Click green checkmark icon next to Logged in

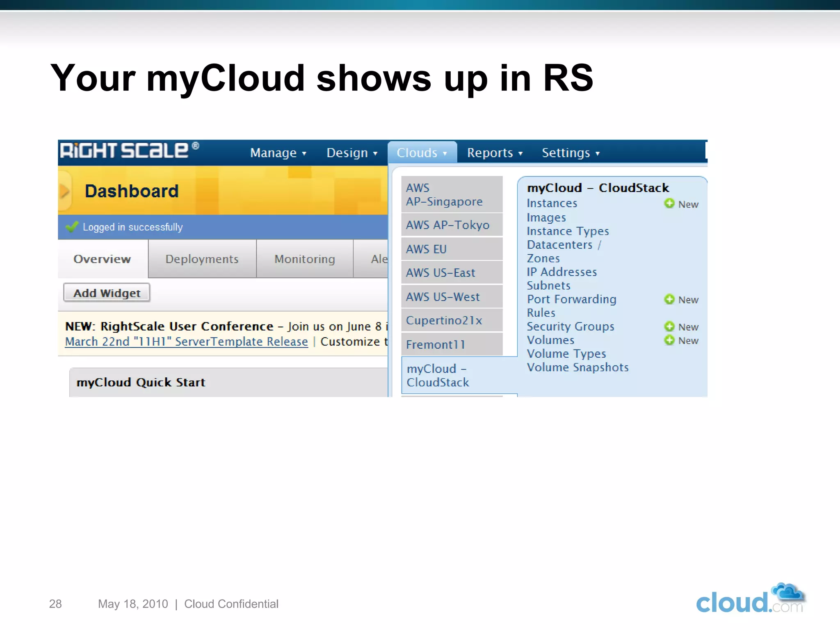click(x=72, y=226)
